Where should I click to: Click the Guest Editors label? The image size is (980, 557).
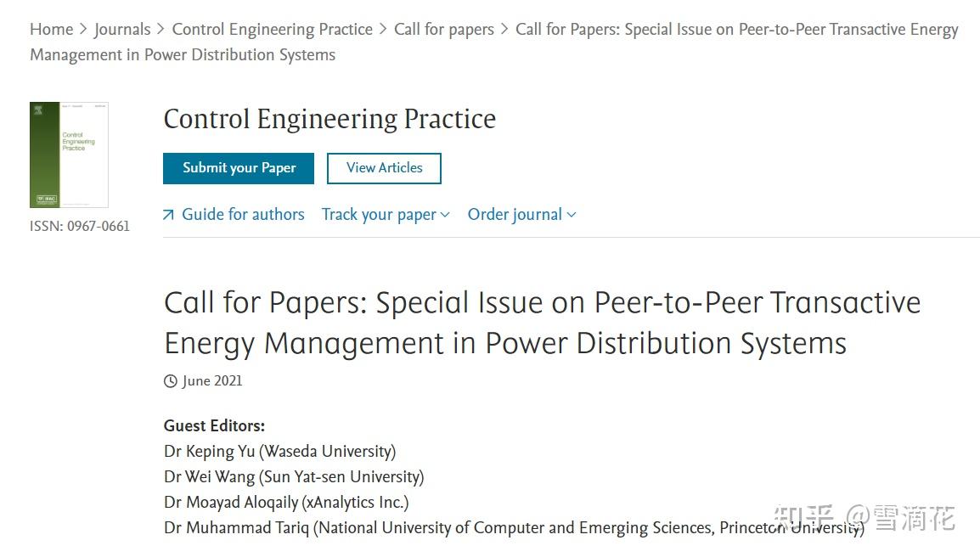click(x=214, y=425)
